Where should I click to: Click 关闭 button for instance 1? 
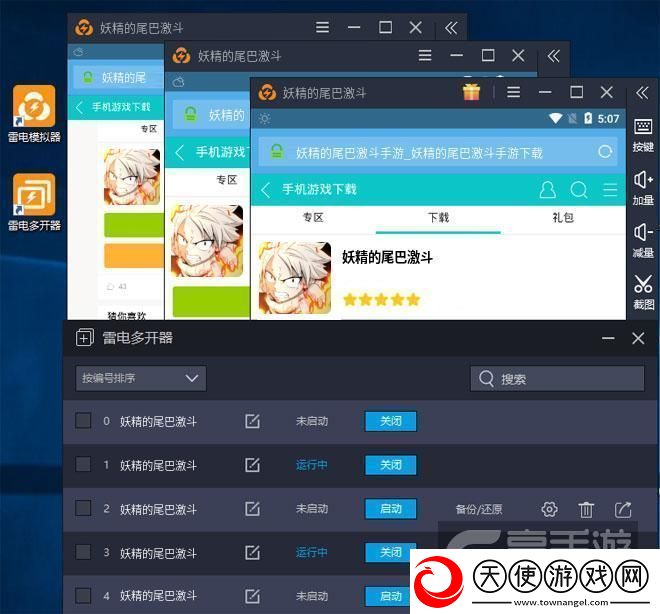pos(391,465)
